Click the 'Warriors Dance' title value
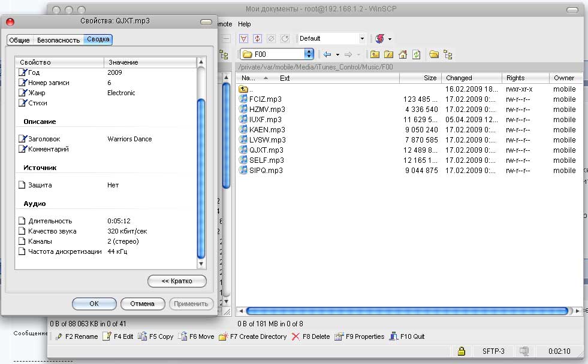Screen dimensions: 588x364 click(x=129, y=139)
